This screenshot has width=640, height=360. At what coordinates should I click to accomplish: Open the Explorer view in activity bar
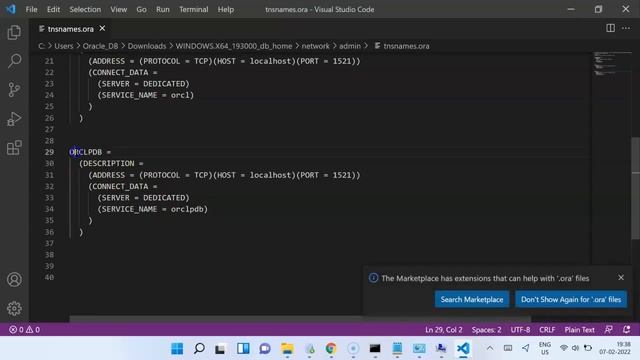(x=14, y=33)
